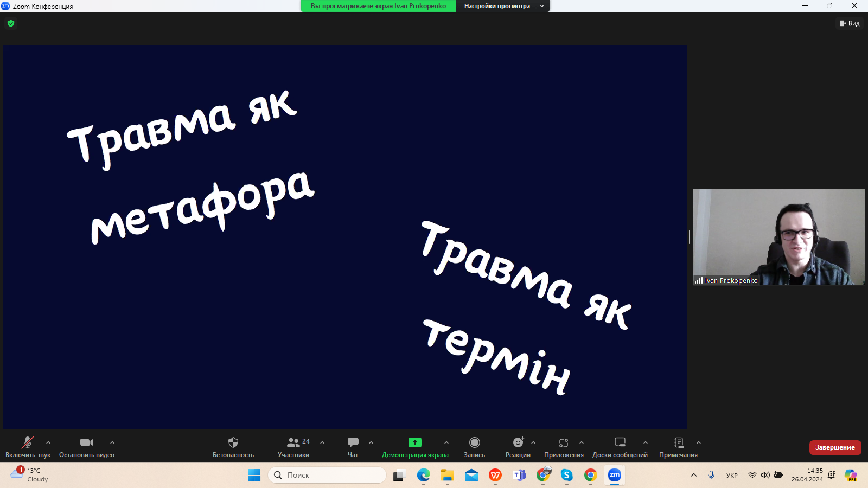Open Настройки просмотра dropdown

click(502, 6)
